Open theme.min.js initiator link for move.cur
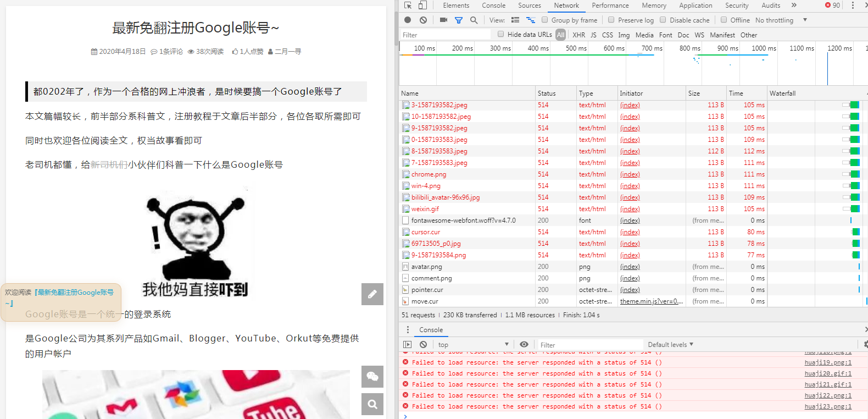 (x=652, y=301)
